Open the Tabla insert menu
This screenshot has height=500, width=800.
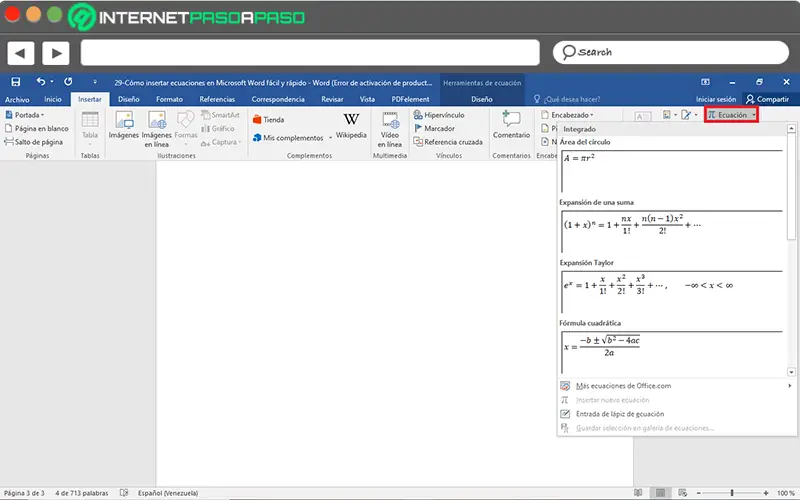point(90,128)
